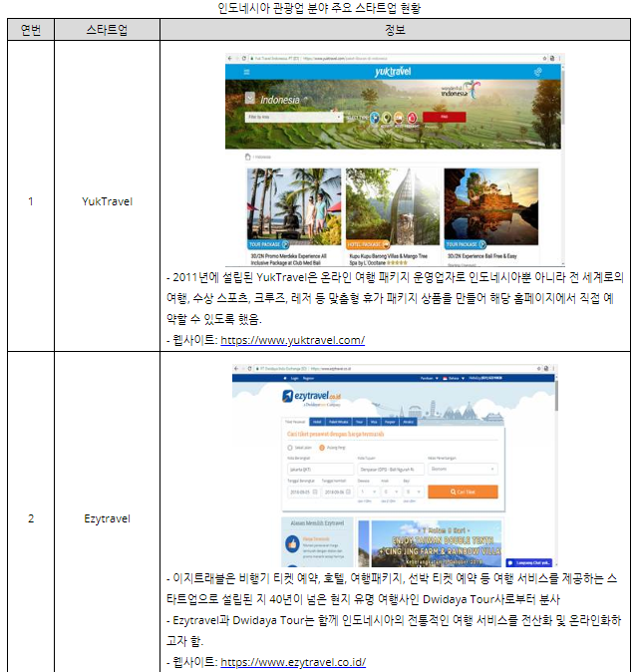Click back arrow in Ezytravel browser screenshot
Viewport: 636px width, 672px height.
[x=236, y=369]
